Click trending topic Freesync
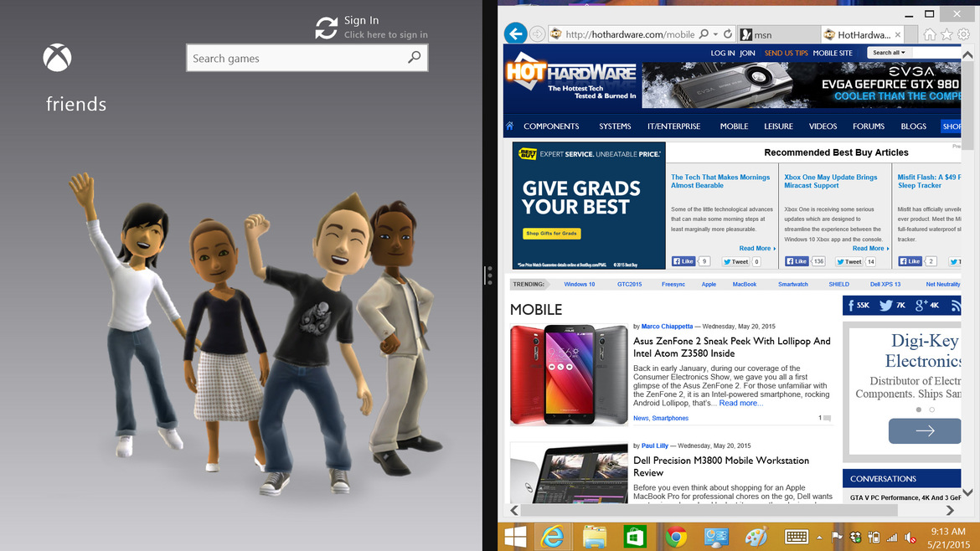This screenshot has height=551, width=980. point(673,284)
